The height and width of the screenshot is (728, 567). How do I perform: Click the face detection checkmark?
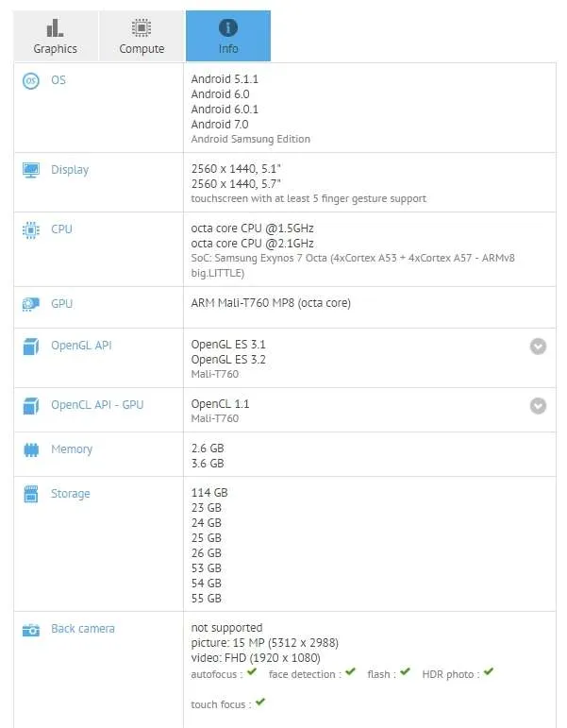pos(350,671)
